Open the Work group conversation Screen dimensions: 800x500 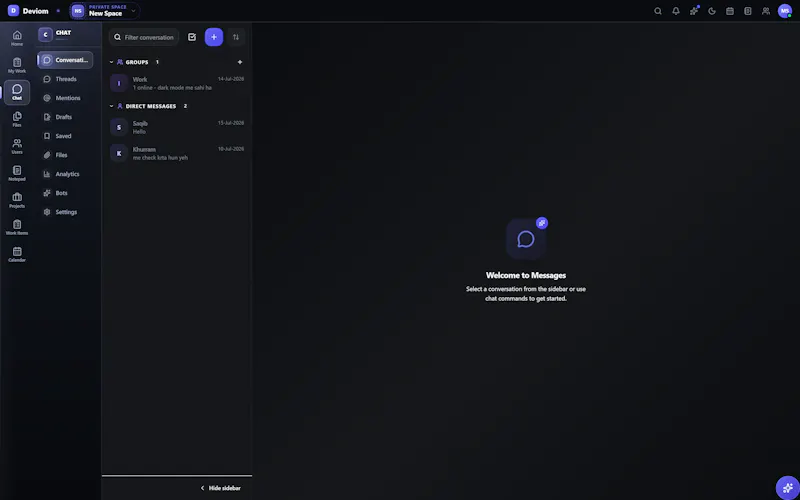pyautogui.click(x=177, y=83)
